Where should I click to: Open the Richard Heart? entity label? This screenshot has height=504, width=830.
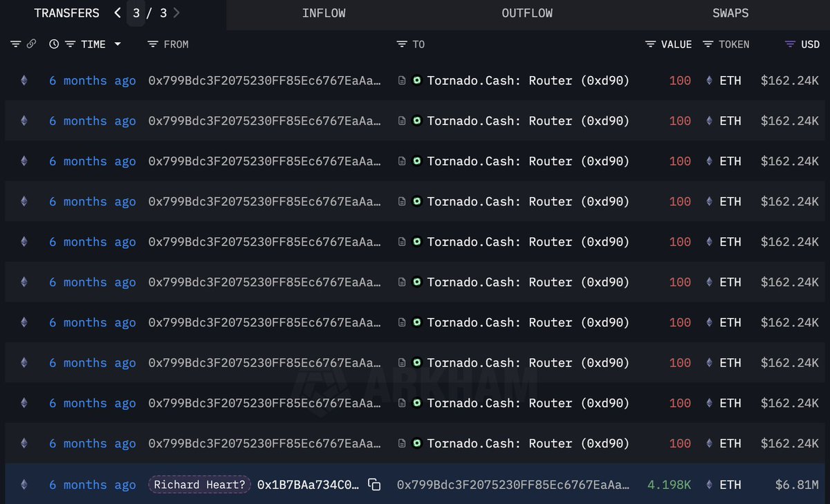coord(200,485)
